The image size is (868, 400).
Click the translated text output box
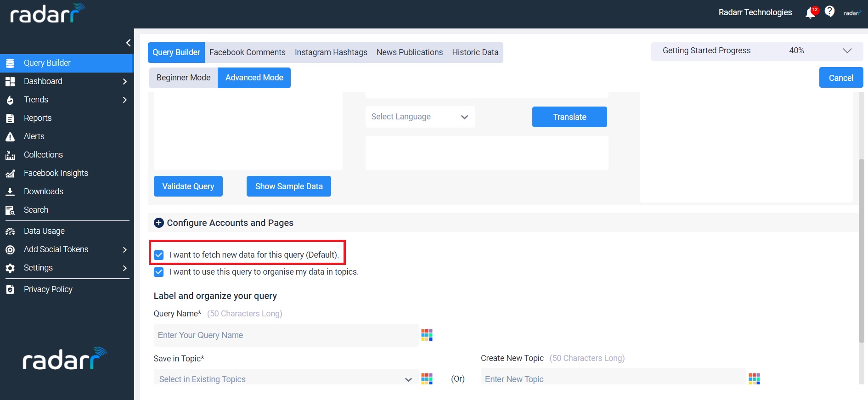click(487, 153)
